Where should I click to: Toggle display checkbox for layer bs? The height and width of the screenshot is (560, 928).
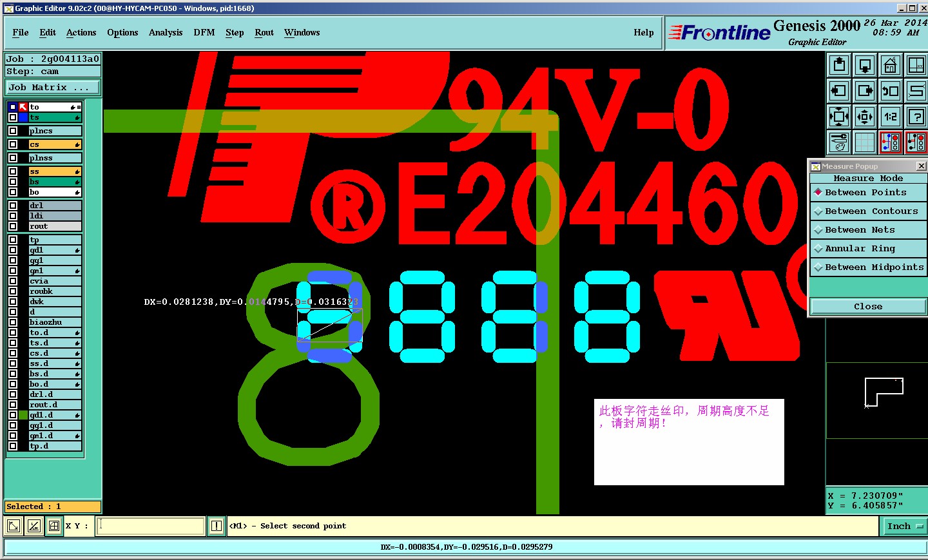(13, 182)
